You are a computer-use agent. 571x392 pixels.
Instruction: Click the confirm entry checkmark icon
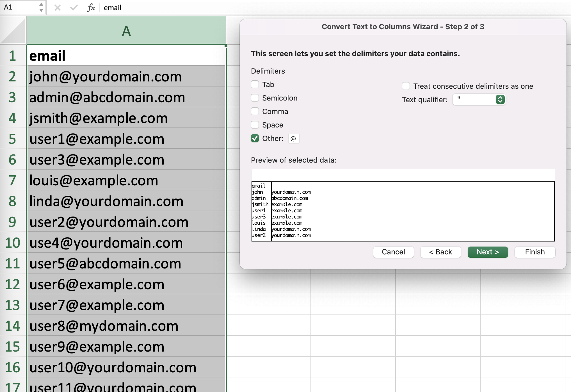(74, 8)
